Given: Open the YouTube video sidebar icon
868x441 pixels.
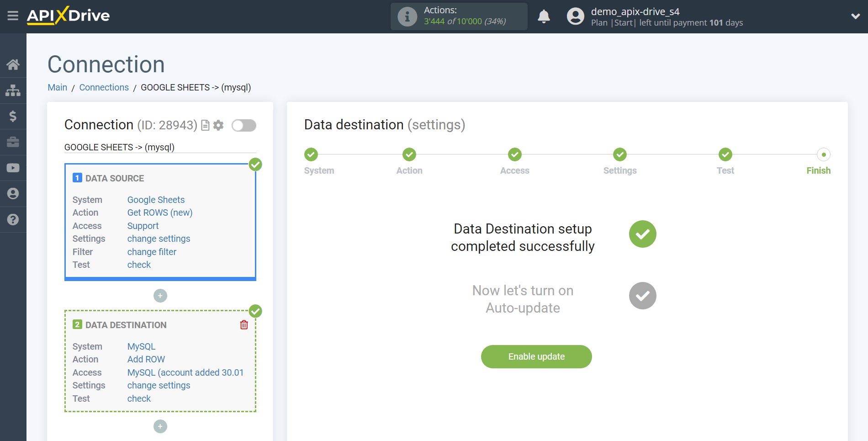Looking at the screenshot, I should tap(13, 168).
